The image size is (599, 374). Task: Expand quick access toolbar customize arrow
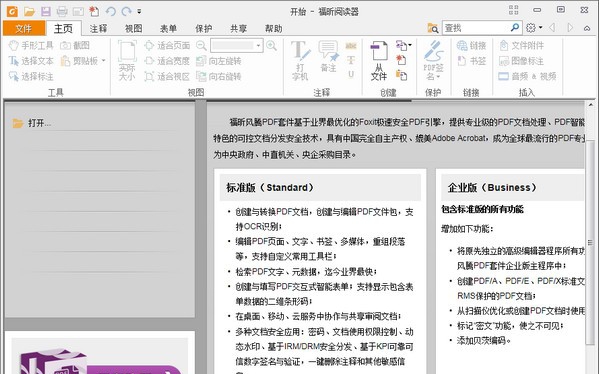[139, 11]
